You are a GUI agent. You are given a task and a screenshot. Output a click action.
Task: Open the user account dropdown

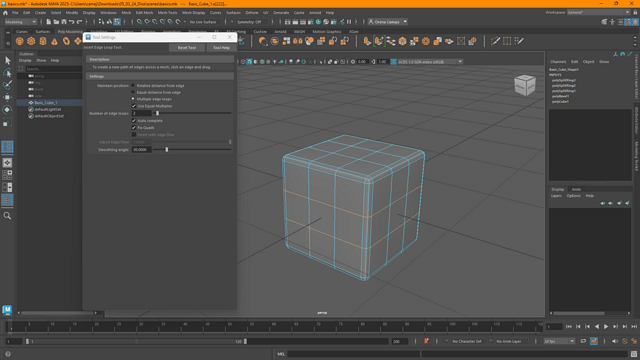tap(388, 22)
